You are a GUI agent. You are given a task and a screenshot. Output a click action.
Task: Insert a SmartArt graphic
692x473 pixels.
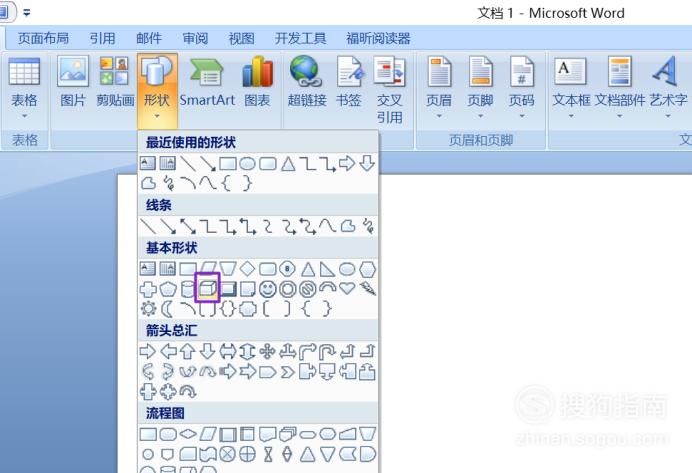[x=207, y=82]
